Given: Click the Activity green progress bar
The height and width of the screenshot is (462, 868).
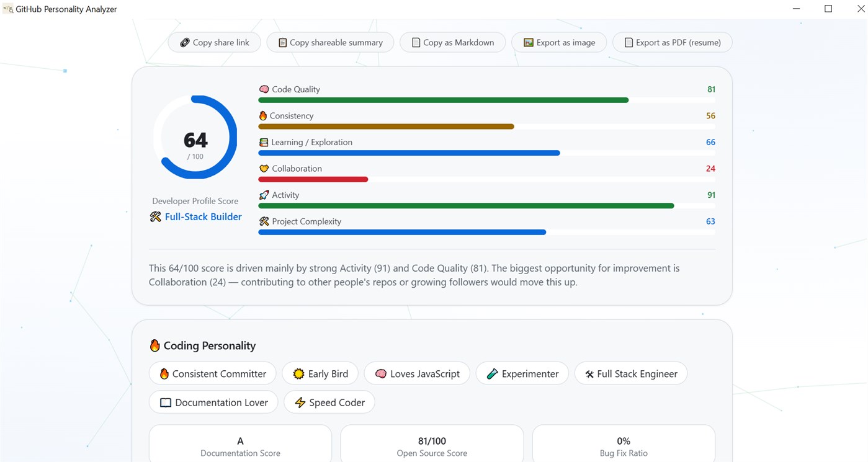Looking at the screenshot, I should (466, 206).
